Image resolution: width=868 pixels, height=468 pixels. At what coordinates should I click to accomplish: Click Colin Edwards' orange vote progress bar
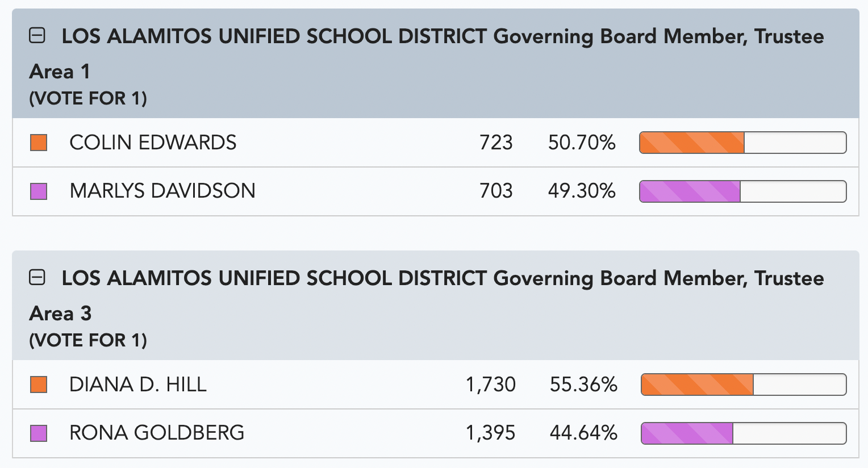click(743, 143)
